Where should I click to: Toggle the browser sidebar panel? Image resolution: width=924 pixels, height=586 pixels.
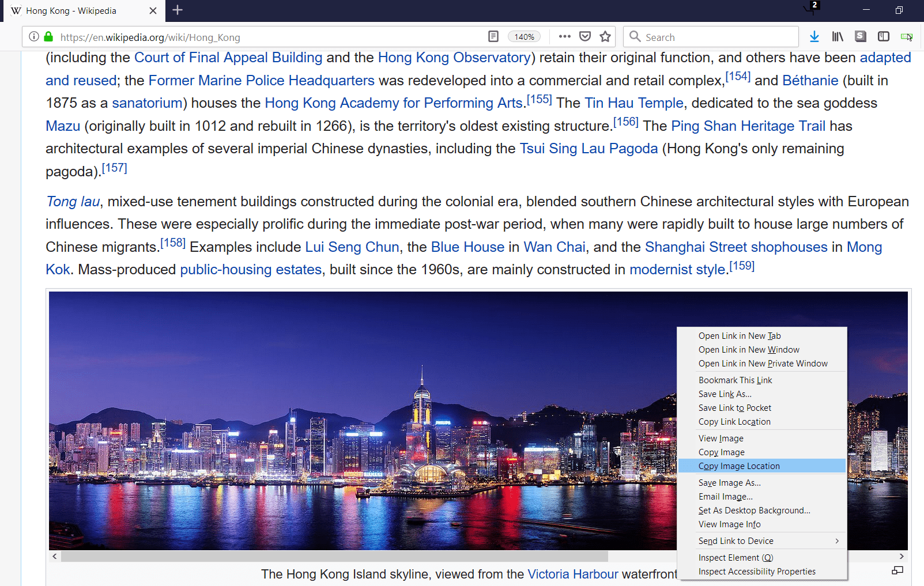(x=884, y=36)
